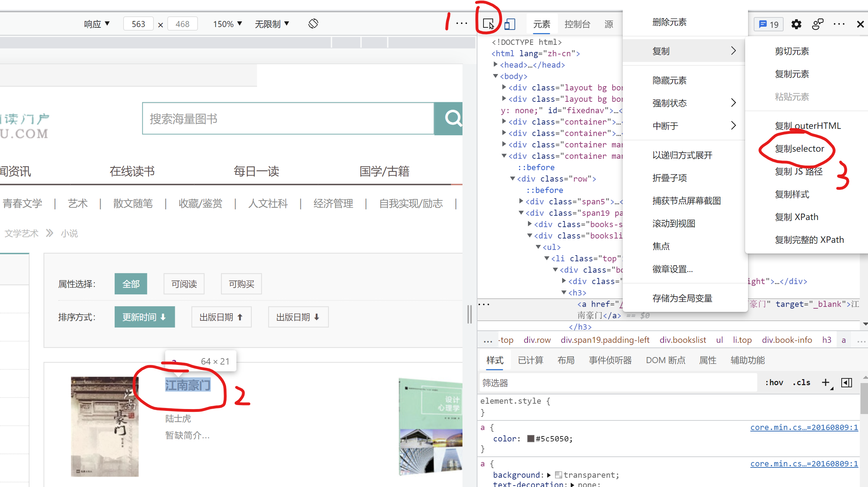Click the split-screen view icon
Viewport: 868px width, 487px height.
tap(510, 24)
